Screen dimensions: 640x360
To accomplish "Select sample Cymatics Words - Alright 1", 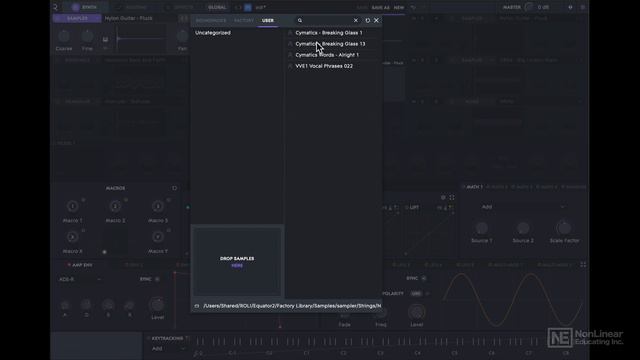I will pyautogui.click(x=327, y=55).
